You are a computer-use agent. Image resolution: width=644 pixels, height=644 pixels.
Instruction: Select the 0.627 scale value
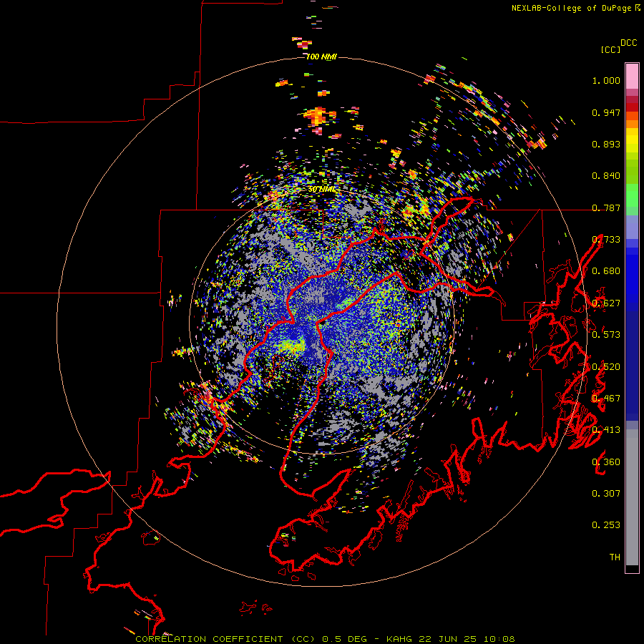pos(606,303)
